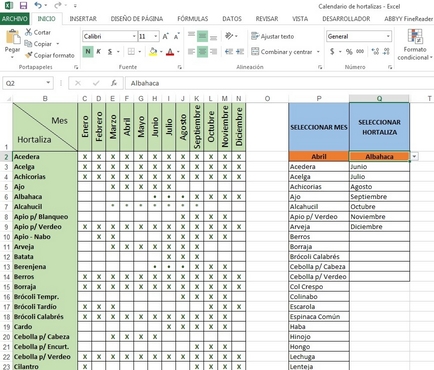Apply percent style format

click(349, 52)
